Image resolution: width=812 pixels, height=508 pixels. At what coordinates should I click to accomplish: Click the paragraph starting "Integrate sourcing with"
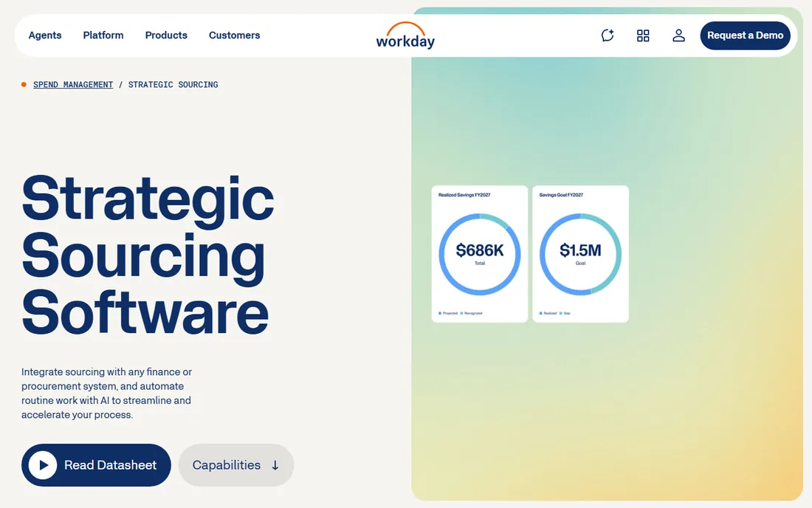click(107, 393)
